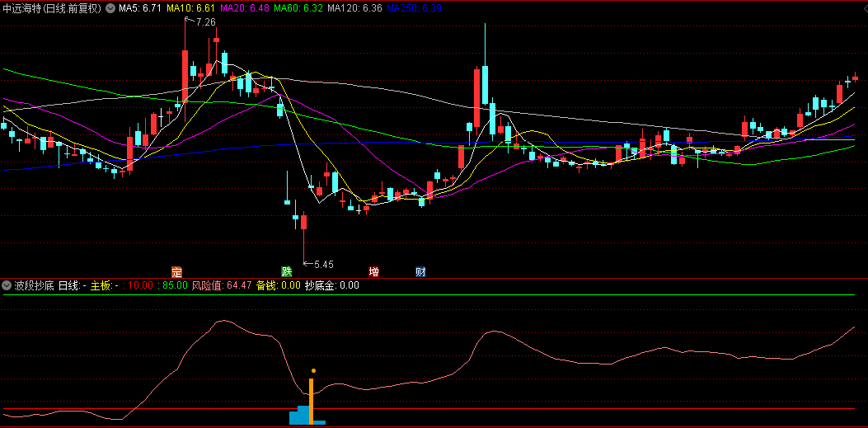This screenshot has height=428, width=868.
Task: Click the red 10.00 parameter value
Action: pos(139,285)
